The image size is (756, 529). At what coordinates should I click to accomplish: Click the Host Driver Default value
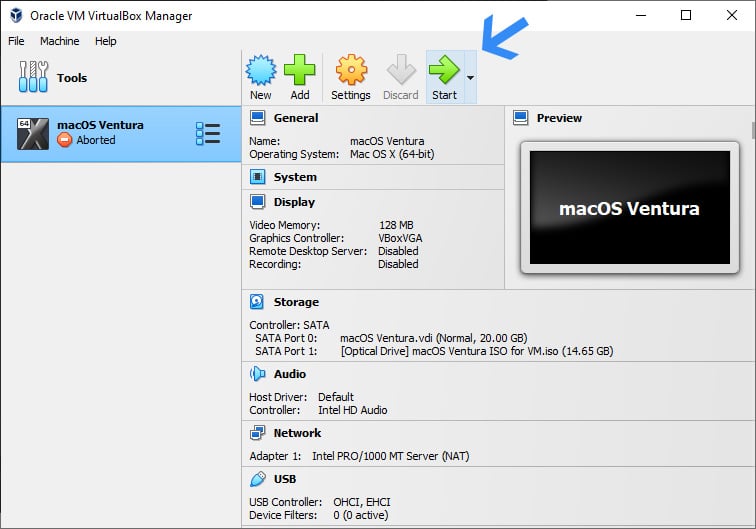point(336,397)
